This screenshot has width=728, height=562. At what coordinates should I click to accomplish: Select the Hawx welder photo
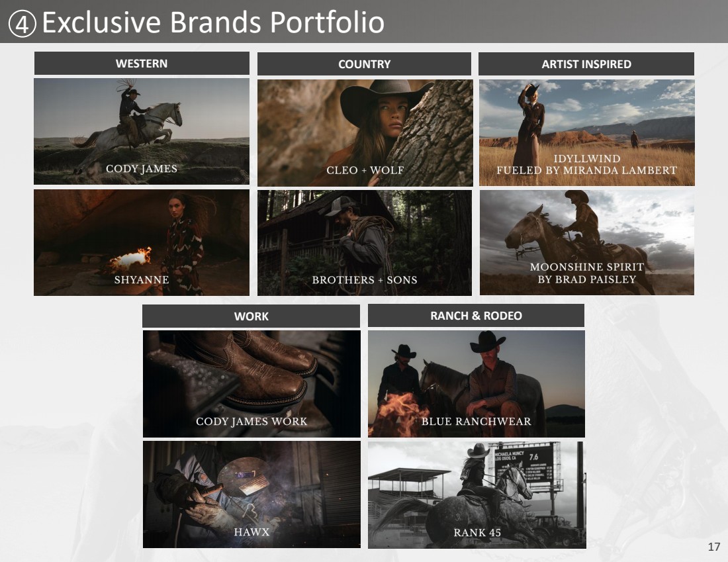click(x=251, y=494)
